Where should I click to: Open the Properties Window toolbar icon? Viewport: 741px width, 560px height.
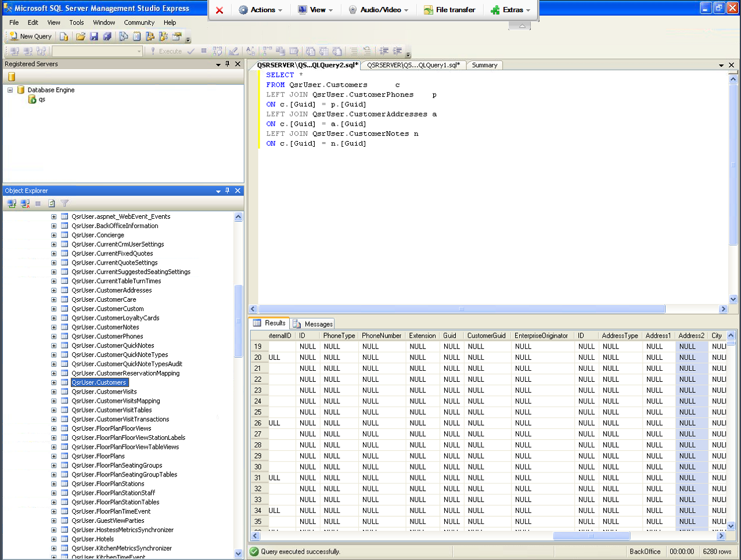point(177,36)
